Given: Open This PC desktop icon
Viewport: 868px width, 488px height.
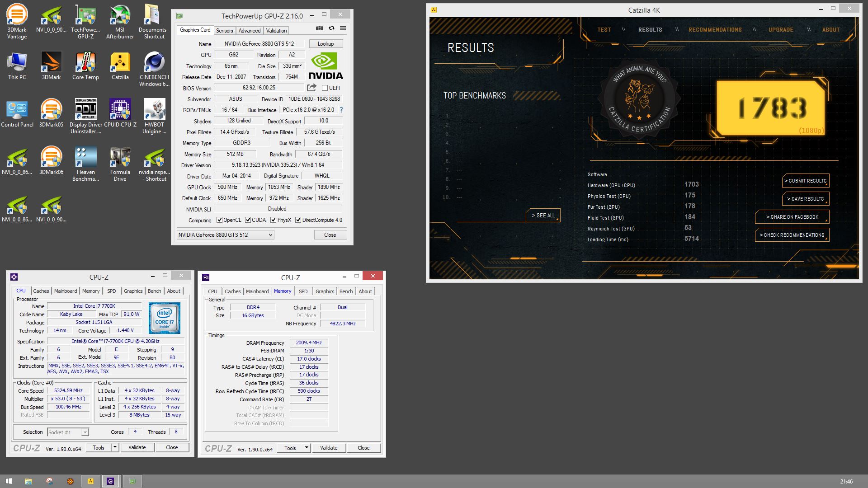Looking at the screenshot, I should [x=17, y=66].
